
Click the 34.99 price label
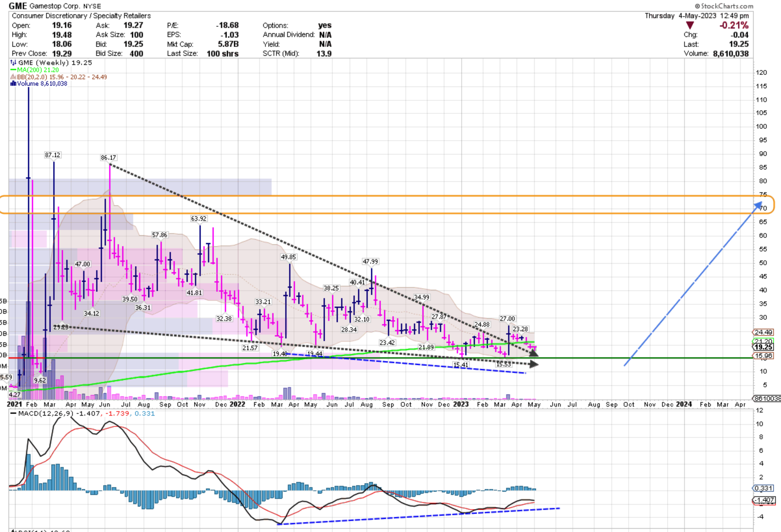pyautogui.click(x=421, y=297)
